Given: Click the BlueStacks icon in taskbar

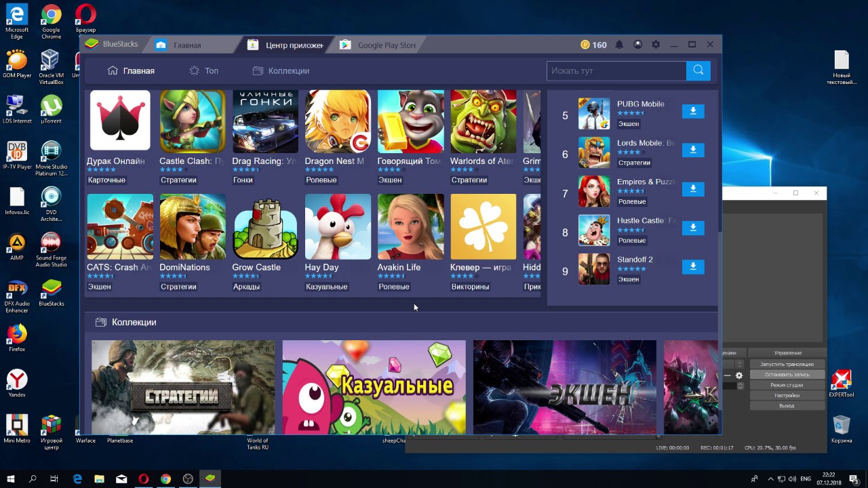Looking at the screenshot, I should click(210, 479).
